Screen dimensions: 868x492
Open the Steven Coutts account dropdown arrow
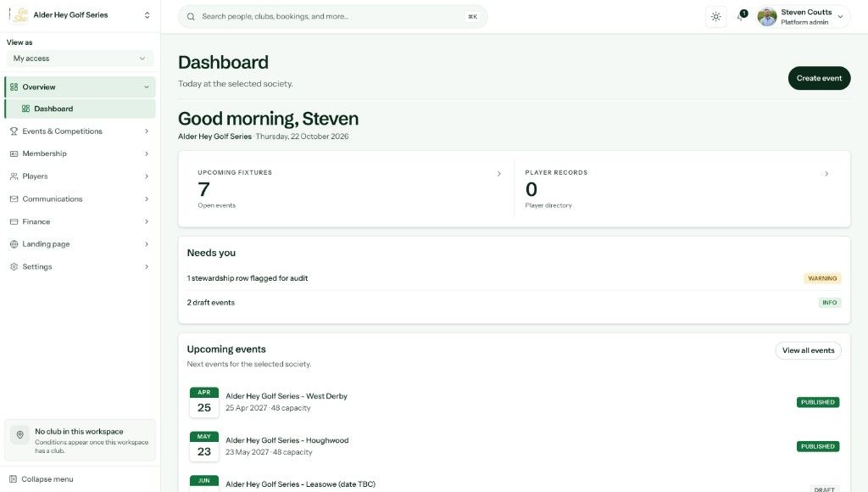coord(840,17)
